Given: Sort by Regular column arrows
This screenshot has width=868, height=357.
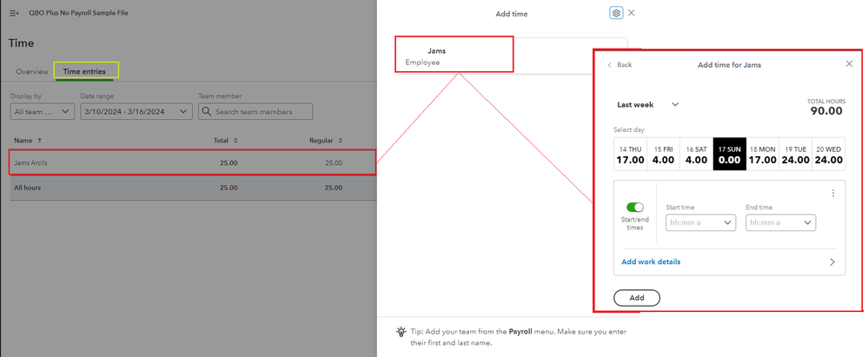Looking at the screenshot, I should 341,140.
